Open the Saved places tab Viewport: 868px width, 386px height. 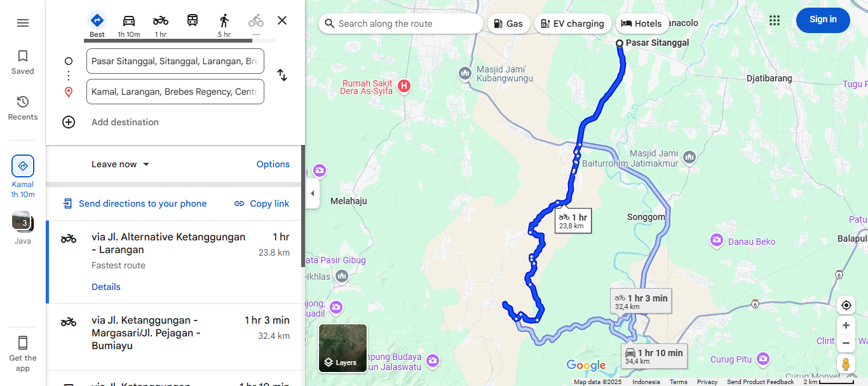pos(23,62)
